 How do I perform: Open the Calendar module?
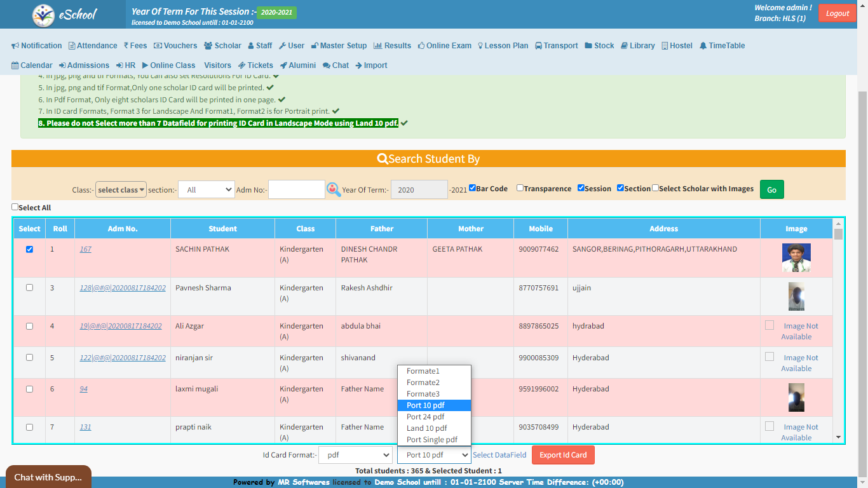(32, 65)
